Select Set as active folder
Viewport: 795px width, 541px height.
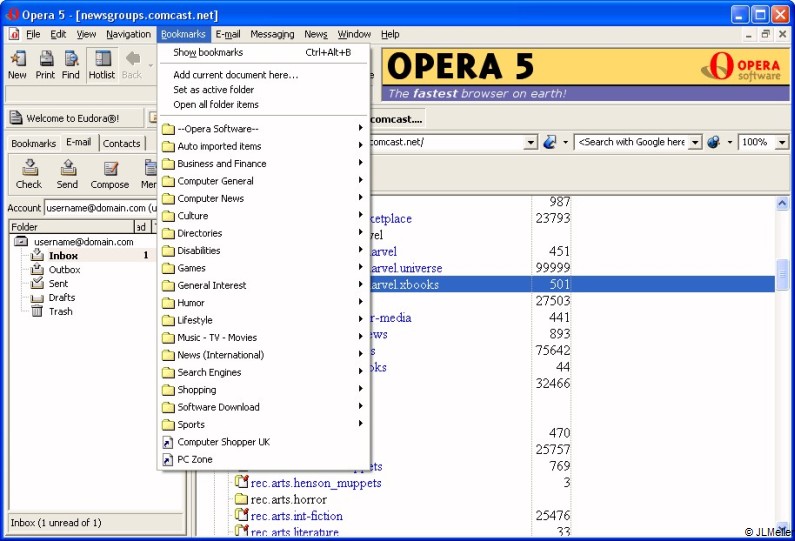pos(264,89)
